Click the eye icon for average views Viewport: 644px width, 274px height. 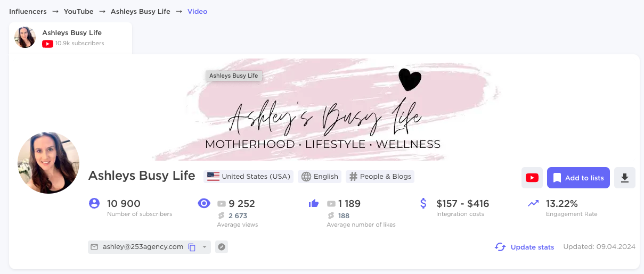[204, 203]
